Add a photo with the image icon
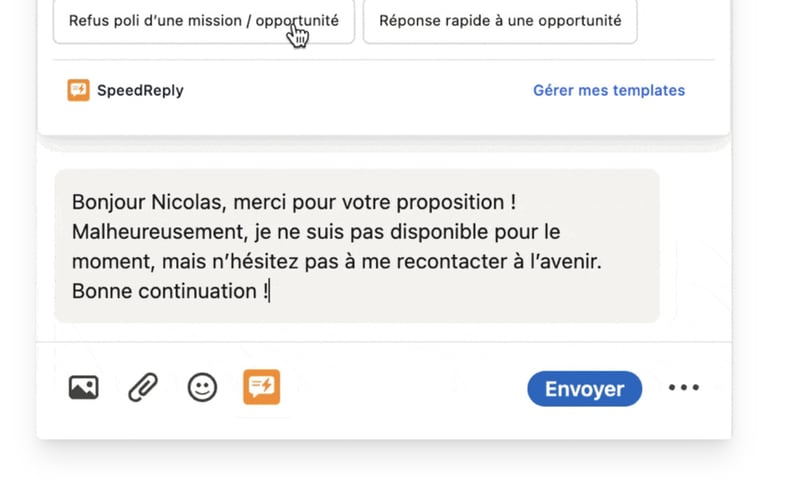The width and height of the screenshot is (800, 481). (x=83, y=387)
